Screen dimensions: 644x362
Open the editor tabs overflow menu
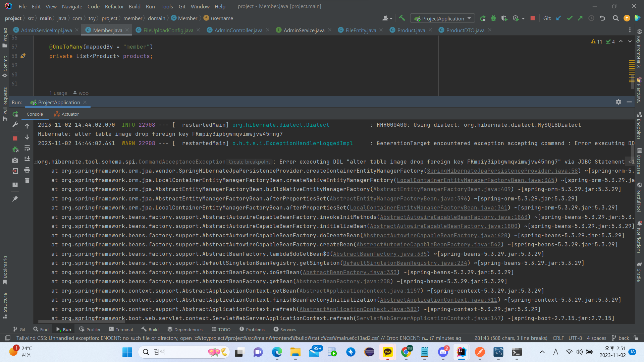[x=630, y=30]
